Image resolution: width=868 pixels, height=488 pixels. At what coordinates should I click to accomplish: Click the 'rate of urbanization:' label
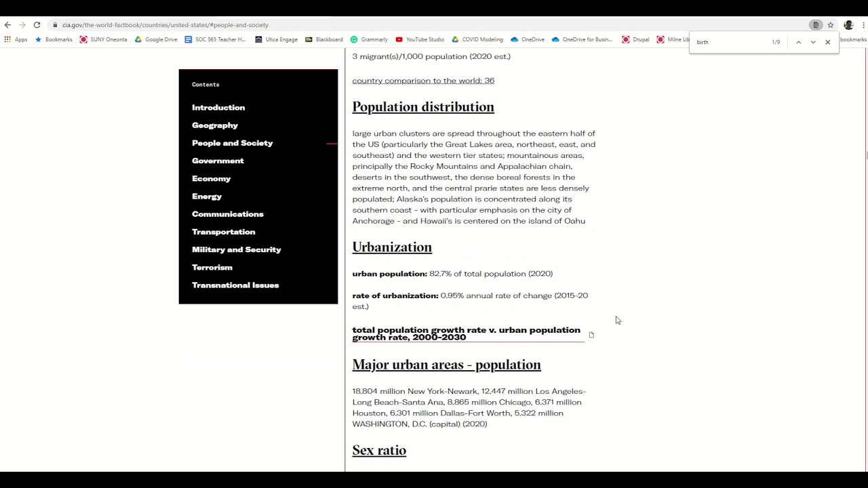[395, 296]
